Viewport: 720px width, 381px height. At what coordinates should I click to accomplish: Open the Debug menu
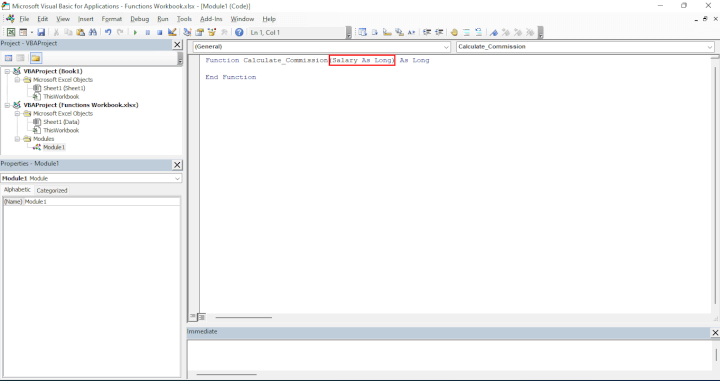tap(140, 19)
